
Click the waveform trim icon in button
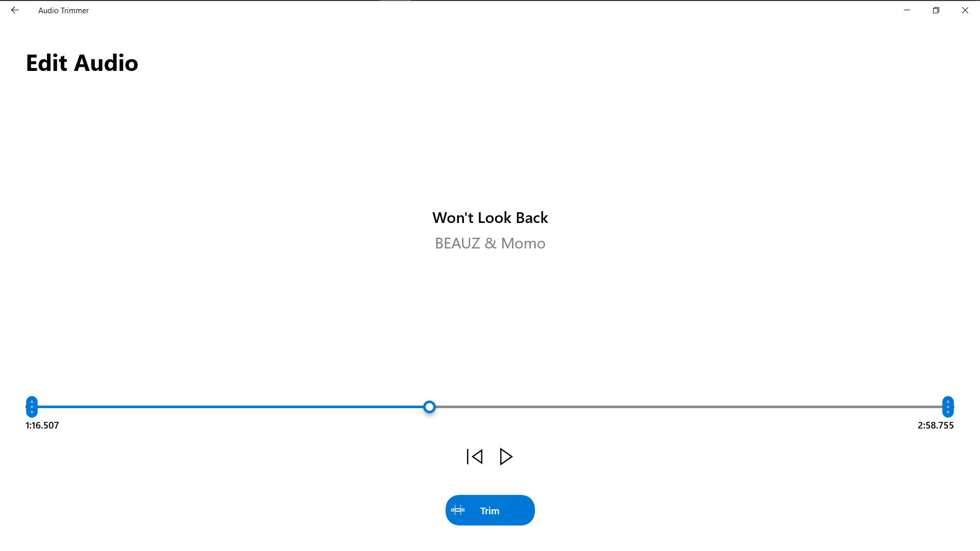coord(458,510)
